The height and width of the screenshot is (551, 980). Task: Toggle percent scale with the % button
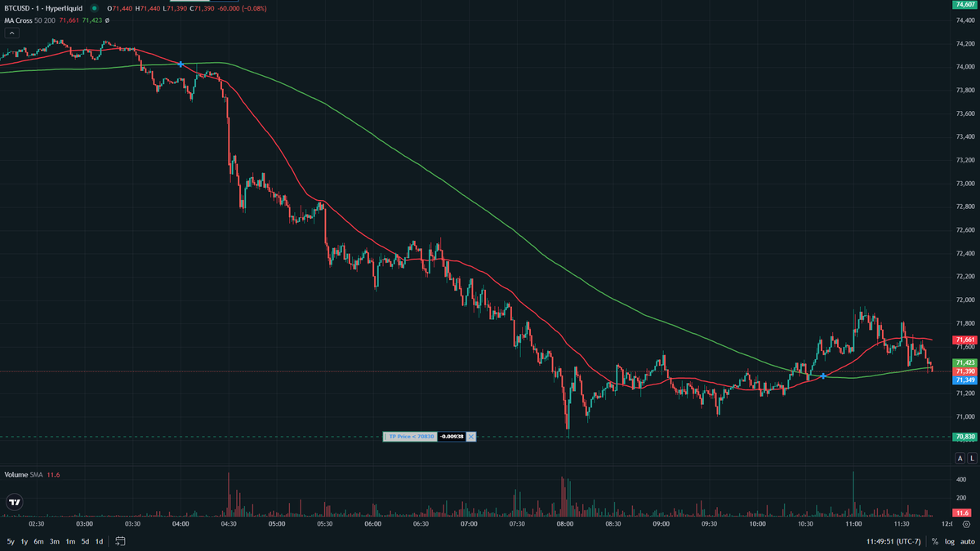(x=935, y=541)
